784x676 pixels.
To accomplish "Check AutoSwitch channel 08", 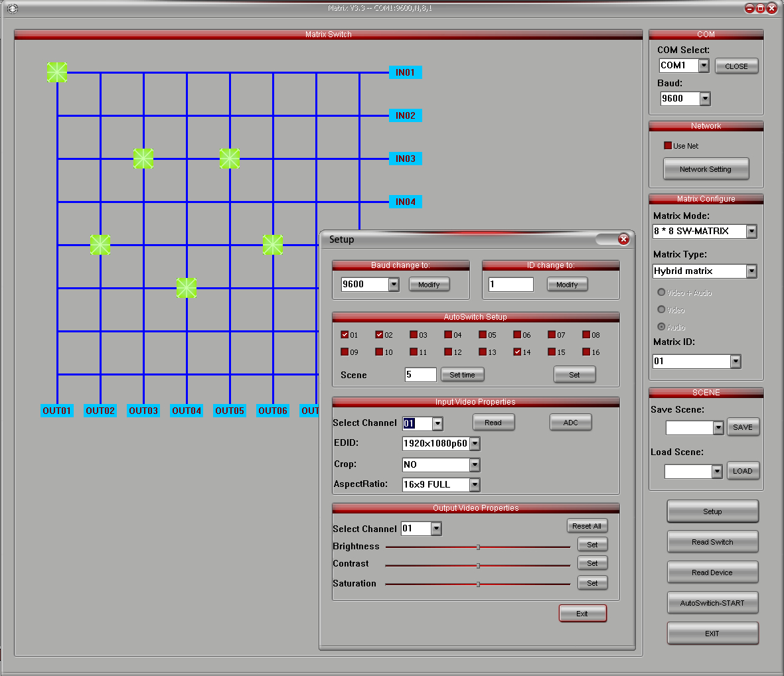I will 586,335.
